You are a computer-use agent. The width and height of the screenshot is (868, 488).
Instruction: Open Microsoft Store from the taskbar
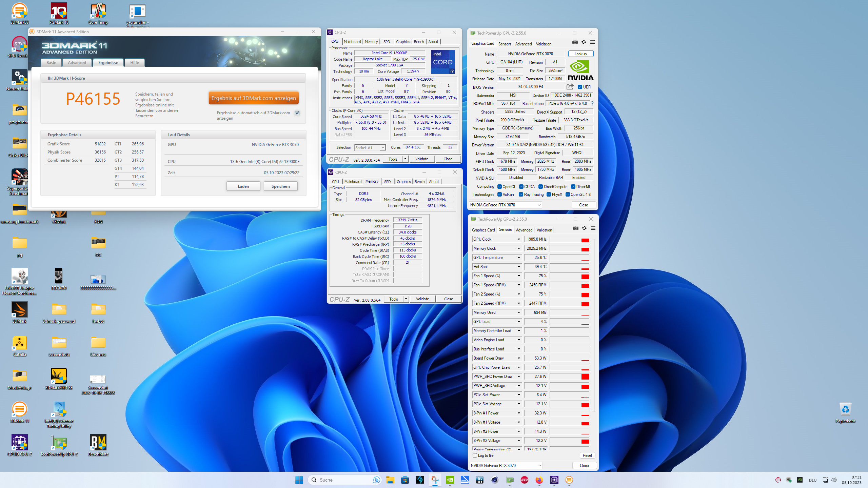click(x=405, y=480)
